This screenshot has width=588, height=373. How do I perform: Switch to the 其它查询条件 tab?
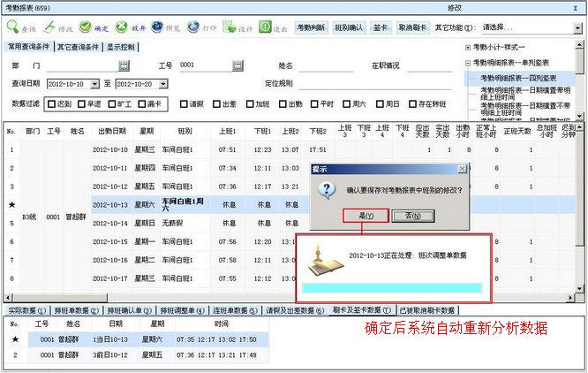click(x=78, y=47)
